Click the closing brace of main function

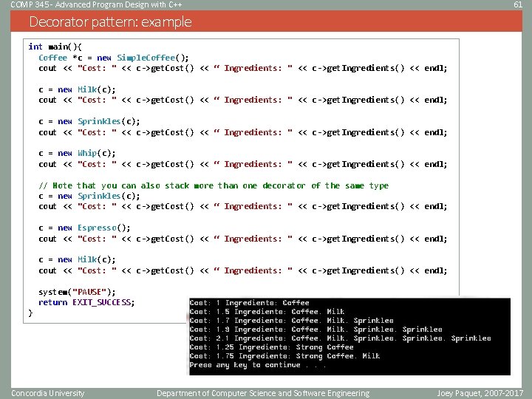[x=30, y=313]
